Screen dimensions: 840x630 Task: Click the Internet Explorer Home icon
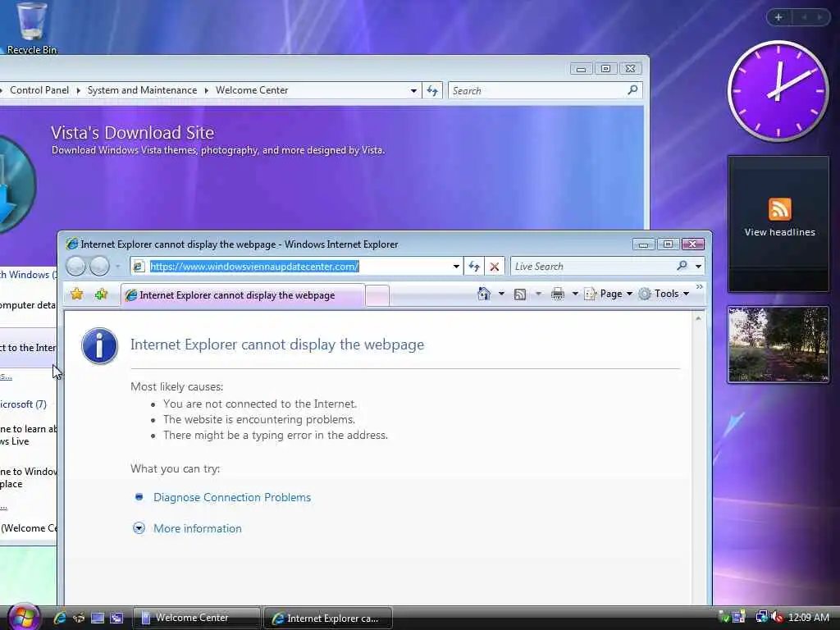[484, 294]
